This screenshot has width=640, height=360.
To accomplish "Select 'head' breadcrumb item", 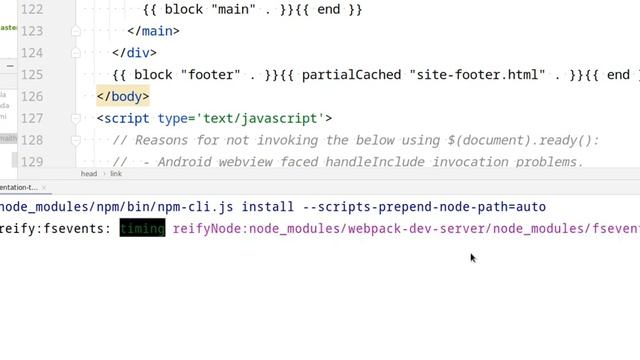I will (x=89, y=174).
